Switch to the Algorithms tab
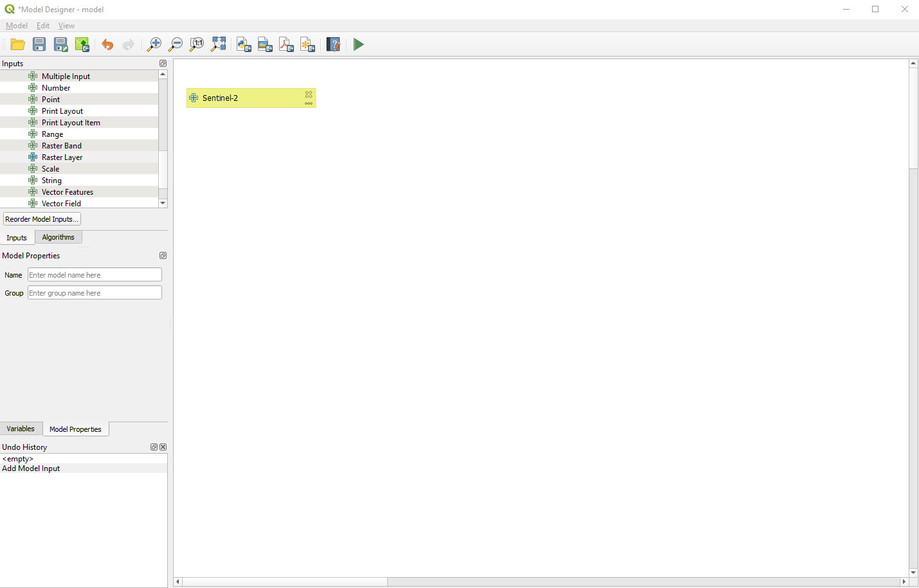Viewport: 919px width, 588px height. pos(59,237)
